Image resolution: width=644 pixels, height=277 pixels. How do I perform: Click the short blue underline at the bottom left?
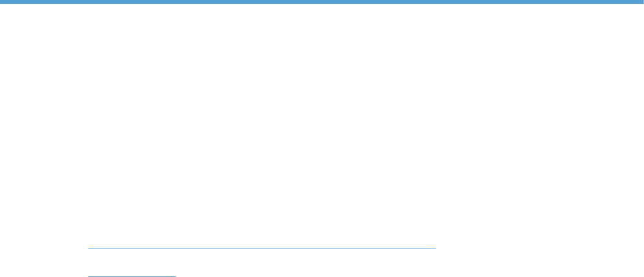(132, 276)
